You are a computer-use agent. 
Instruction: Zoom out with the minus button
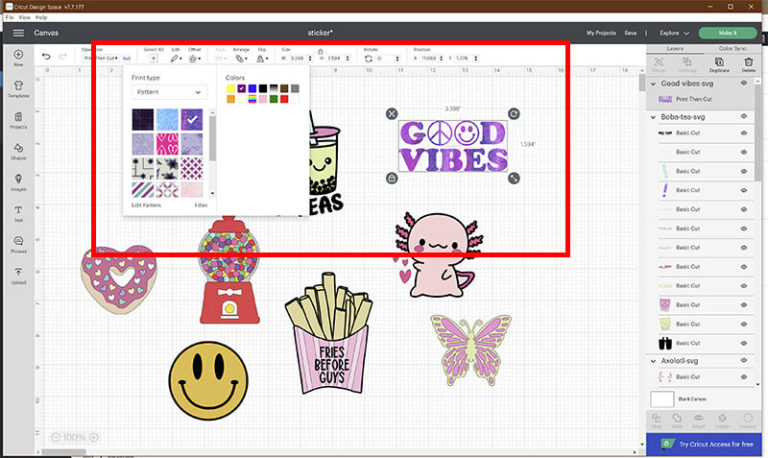coord(56,437)
